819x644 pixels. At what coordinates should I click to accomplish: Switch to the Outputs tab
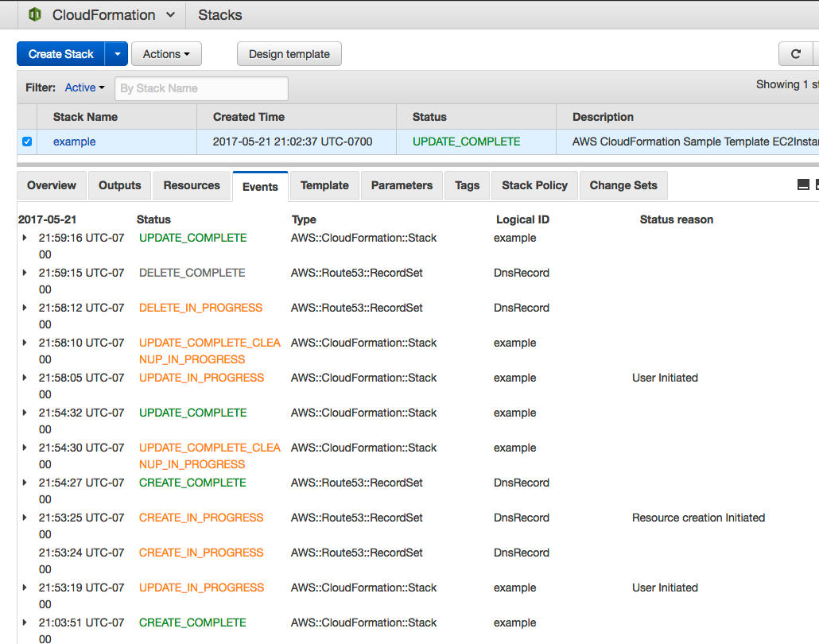coord(119,185)
